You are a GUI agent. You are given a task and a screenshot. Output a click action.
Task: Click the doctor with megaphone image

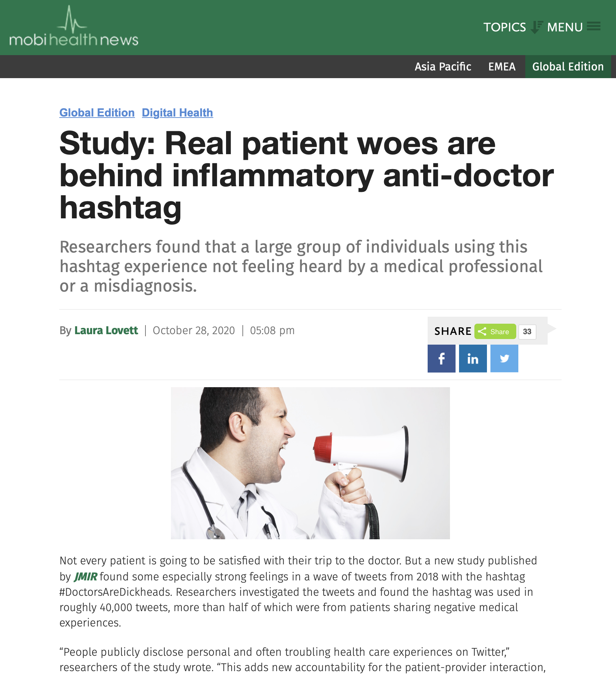tap(310, 463)
